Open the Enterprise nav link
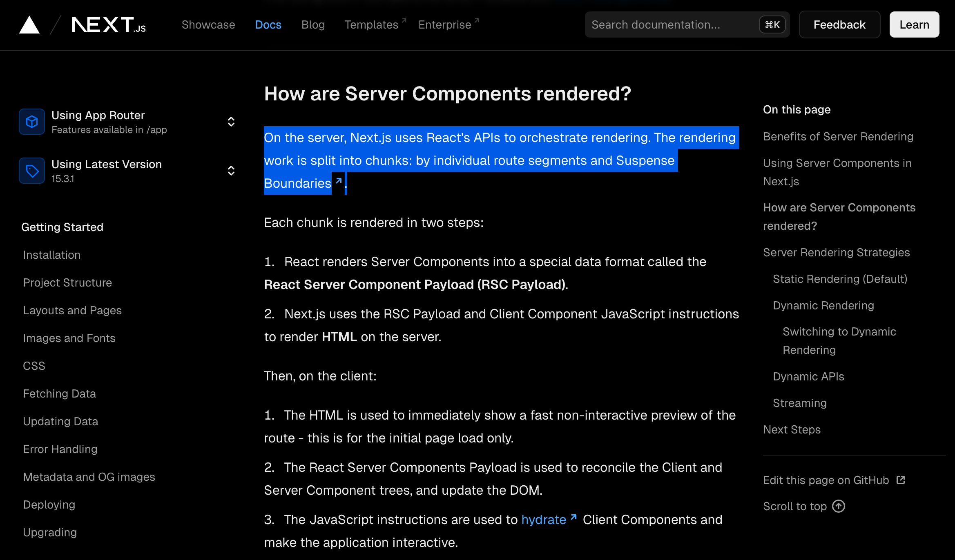The width and height of the screenshot is (955, 560). point(448,24)
